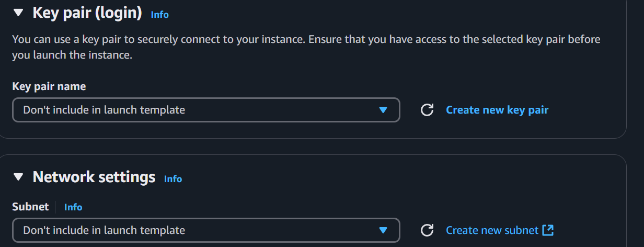644x247 pixels.
Task: Refresh the subnet list
Action: [x=427, y=230]
